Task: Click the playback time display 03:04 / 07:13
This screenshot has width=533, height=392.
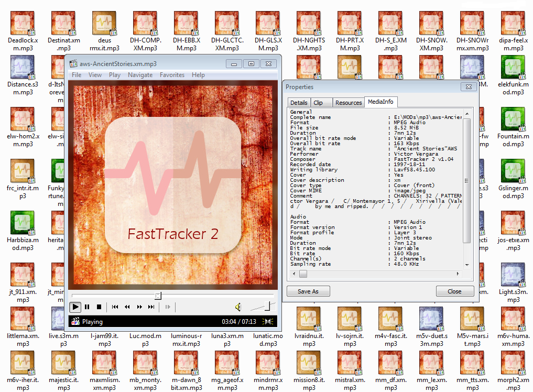Action: pos(239,322)
